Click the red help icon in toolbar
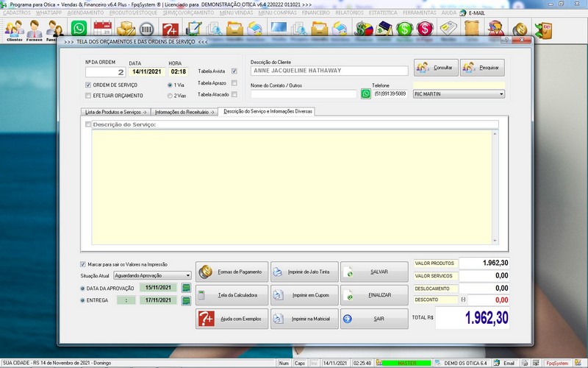 171,29
